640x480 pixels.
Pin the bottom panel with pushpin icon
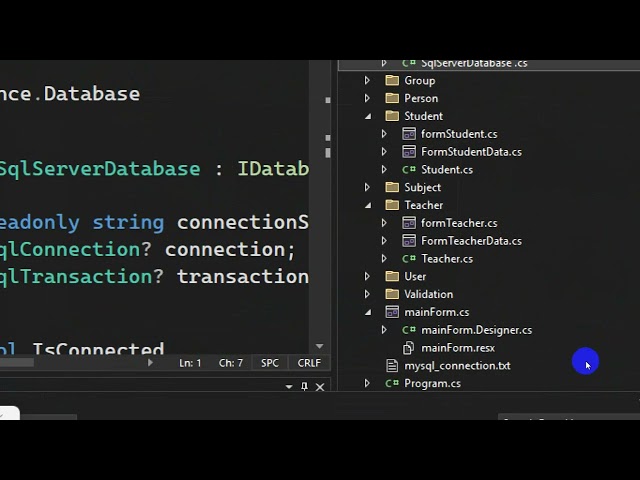(x=304, y=386)
